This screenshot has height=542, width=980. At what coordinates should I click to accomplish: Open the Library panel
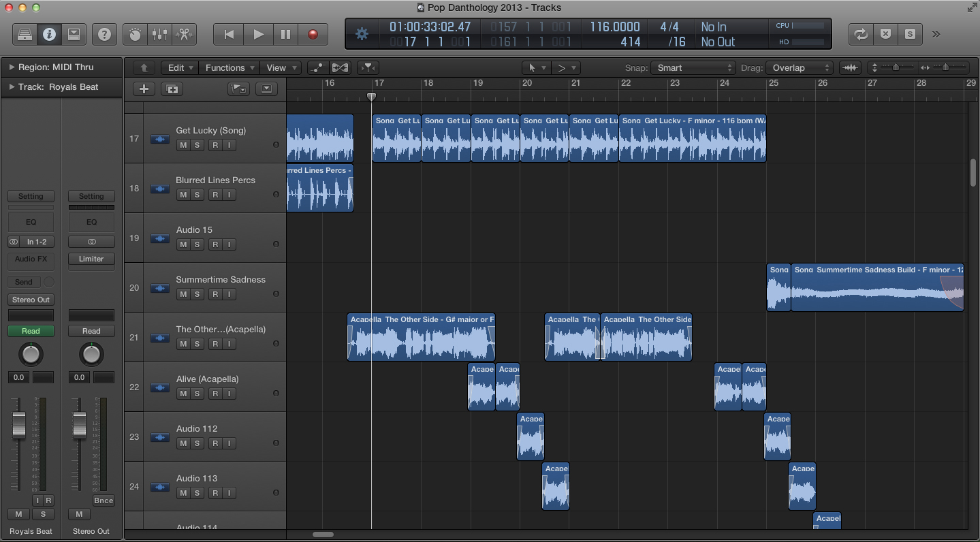(x=25, y=34)
